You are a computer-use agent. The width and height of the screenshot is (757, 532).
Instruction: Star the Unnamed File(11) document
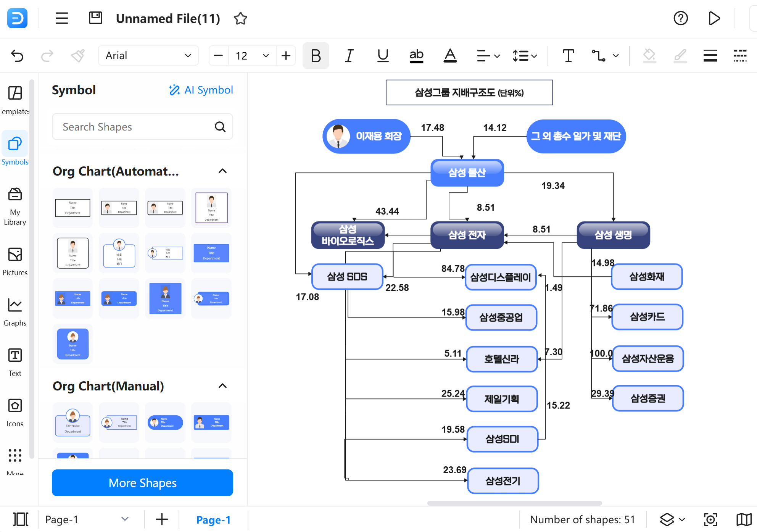point(240,18)
